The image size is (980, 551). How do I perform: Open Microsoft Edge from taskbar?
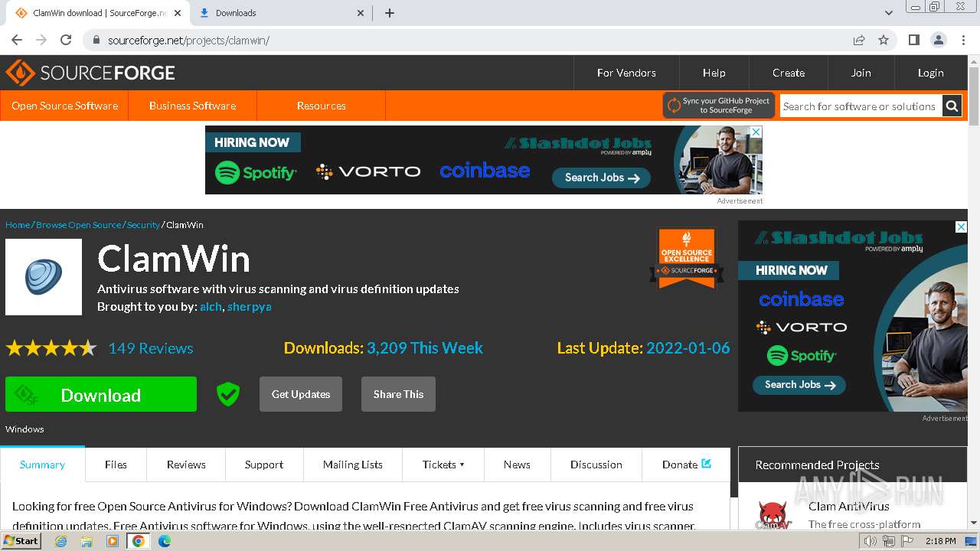(x=165, y=541)
